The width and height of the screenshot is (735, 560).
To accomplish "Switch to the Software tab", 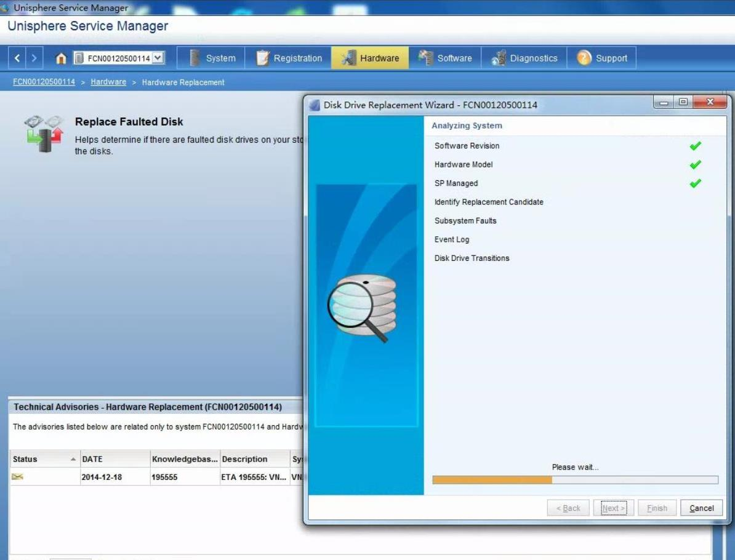I will coord(445,58).
